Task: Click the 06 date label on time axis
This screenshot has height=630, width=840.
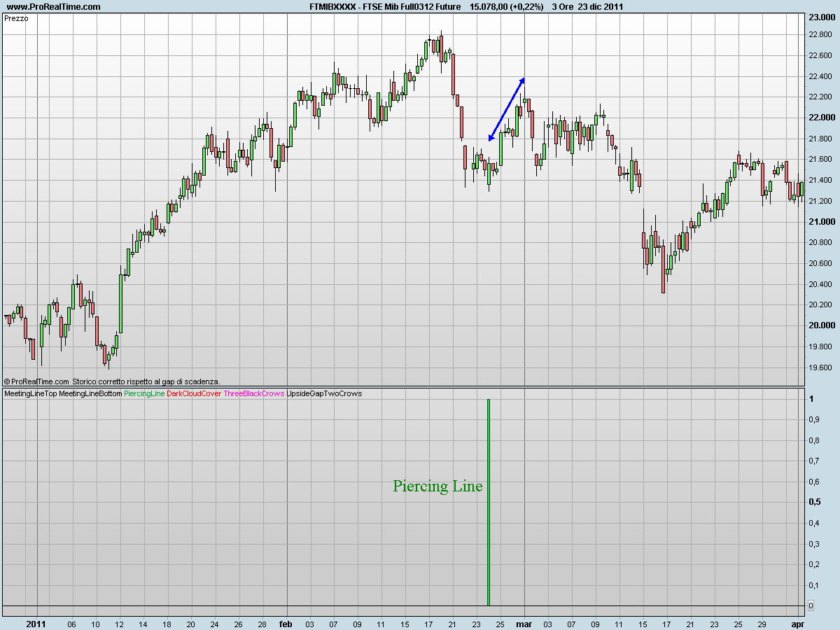Action: pyautogui.click(x=71, y=624)
